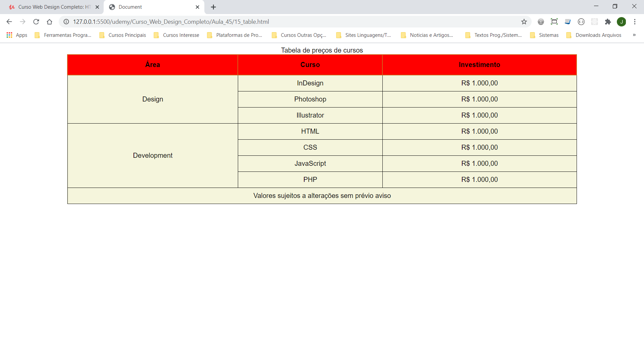Image resolution: width=644 pixels, height=345 pixels.
Task: Open Cursos Outras Opç... bookmark folder
Action: pos(299,35)
